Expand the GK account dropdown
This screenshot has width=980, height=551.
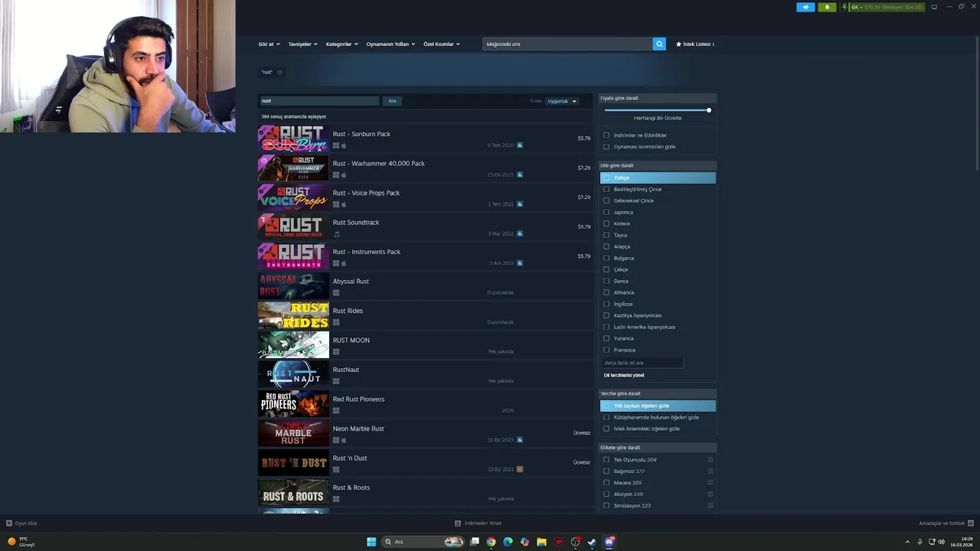(861, 7)
